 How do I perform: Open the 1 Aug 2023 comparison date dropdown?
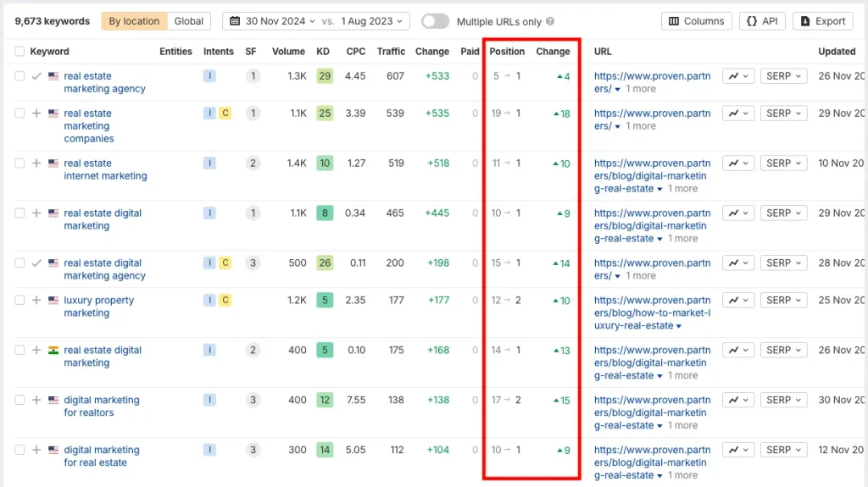click(371, 21)
